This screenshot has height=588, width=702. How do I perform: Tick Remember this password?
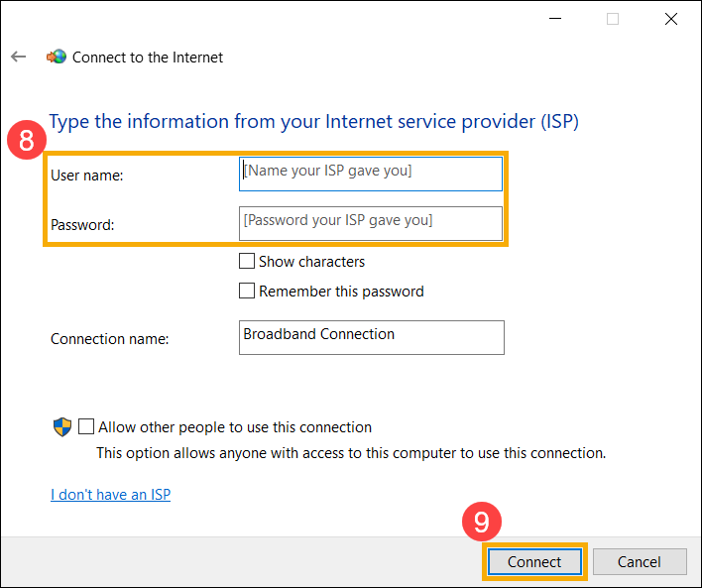click(x=247, y=292)
